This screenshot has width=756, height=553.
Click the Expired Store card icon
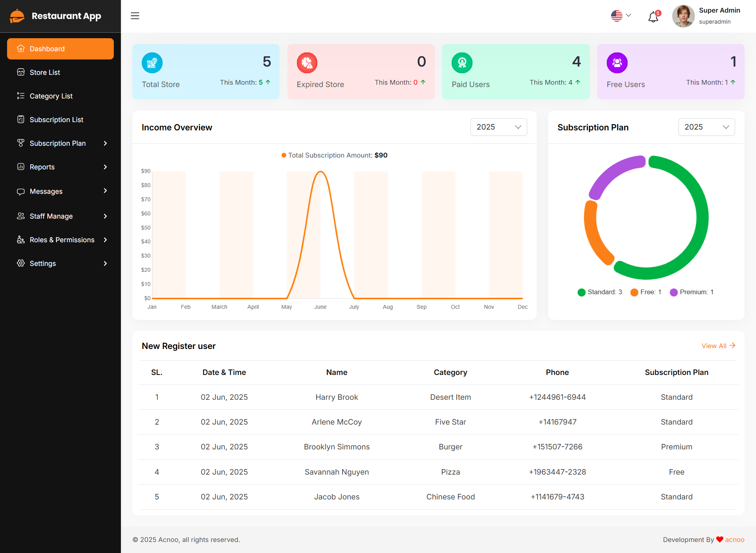click(307, 63)
